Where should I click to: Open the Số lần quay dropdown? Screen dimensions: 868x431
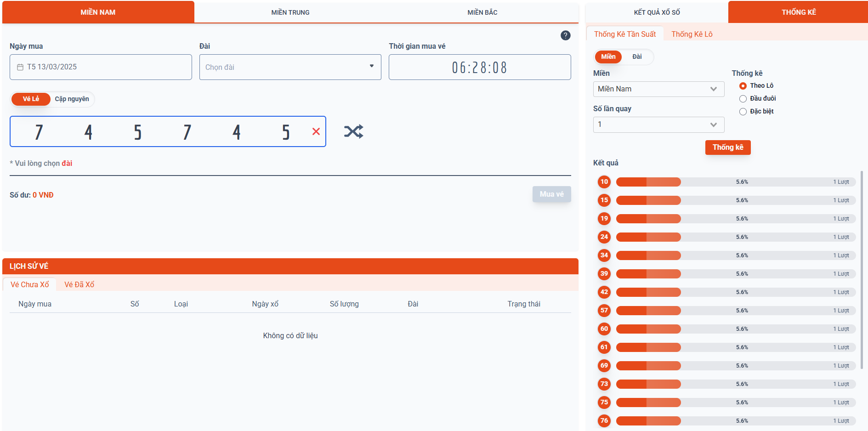[x=658, y=125]
